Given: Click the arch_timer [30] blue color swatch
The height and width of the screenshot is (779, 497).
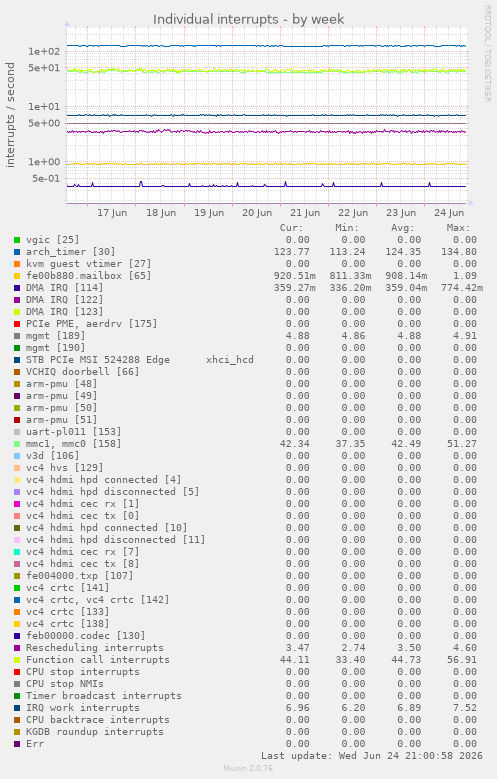Looking at the screenshot, I should coord(17,252).
